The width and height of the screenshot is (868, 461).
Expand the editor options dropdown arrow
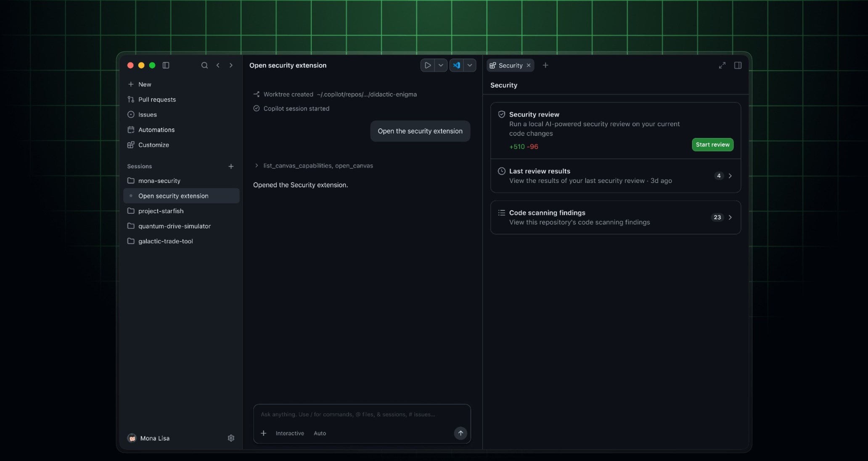pyautogui.click(x=470, y=65)
